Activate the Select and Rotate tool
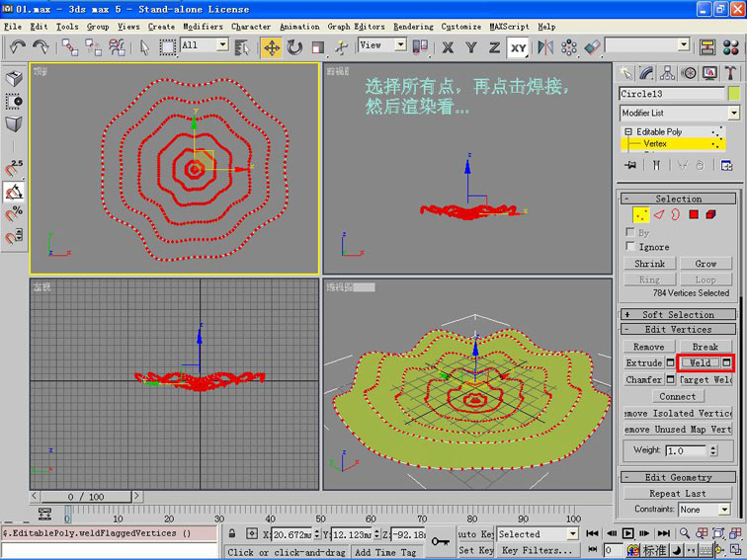The image size is (747, 560). click(294, 47)
